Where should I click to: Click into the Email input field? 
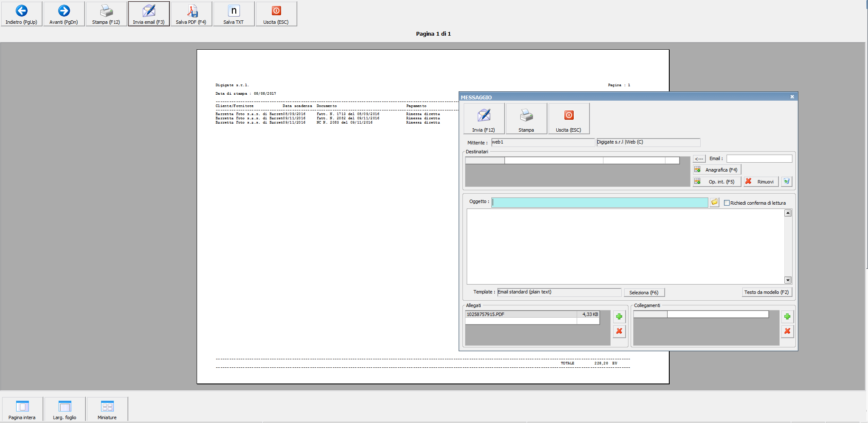(759, 159)
